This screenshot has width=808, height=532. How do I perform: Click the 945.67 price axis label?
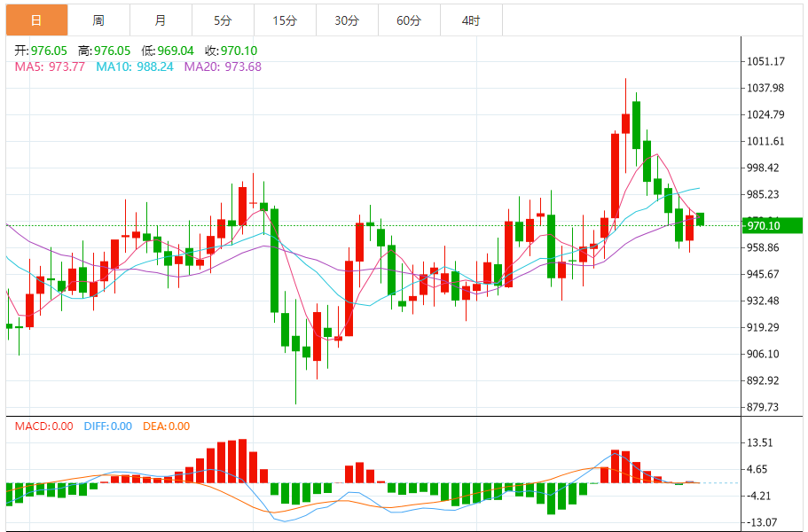pyautogui.click(x=763, y=274)
